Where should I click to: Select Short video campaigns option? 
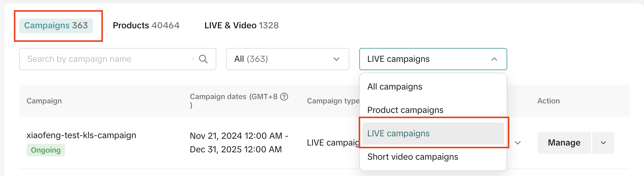[413, 157]
